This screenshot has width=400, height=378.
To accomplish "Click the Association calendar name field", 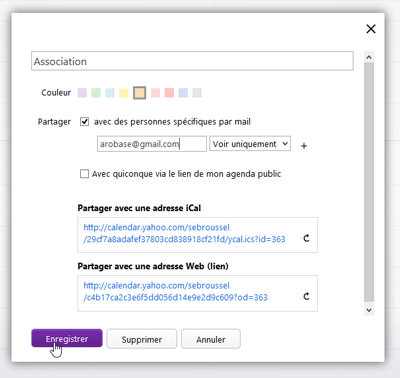I will coord(192,61).
